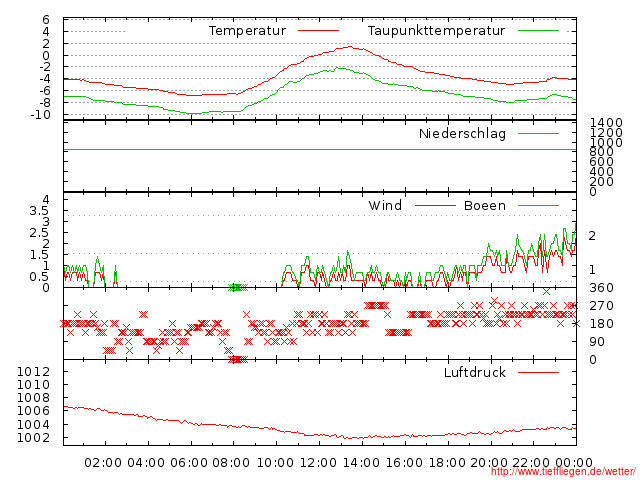Click the Temperatur legend label
Image resolution: width=640 pixels, height=480 pixels.
247,31
